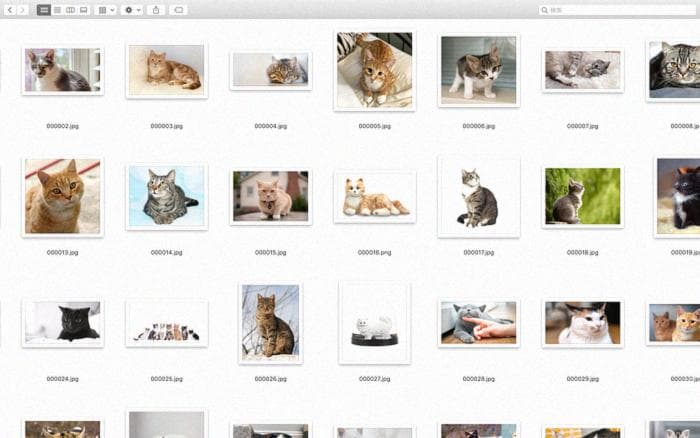Select the 000017.jpg thumbnail
The image size is (700, 438).
479,196
